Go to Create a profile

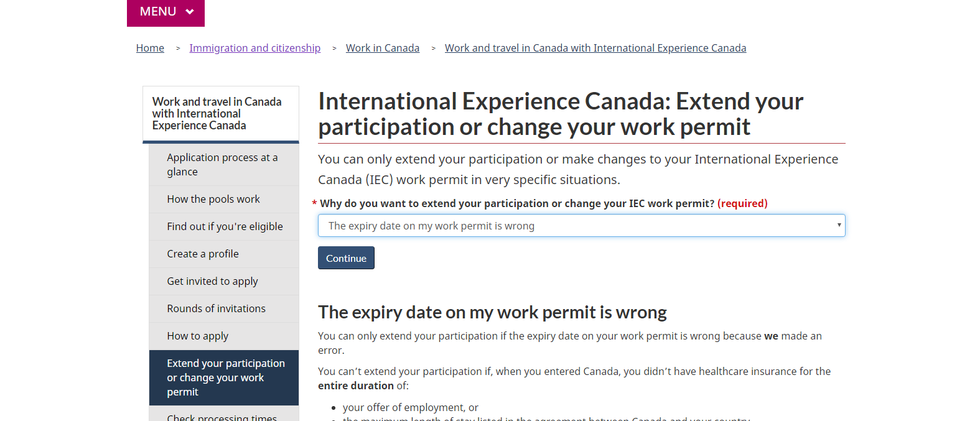point(224,254)
